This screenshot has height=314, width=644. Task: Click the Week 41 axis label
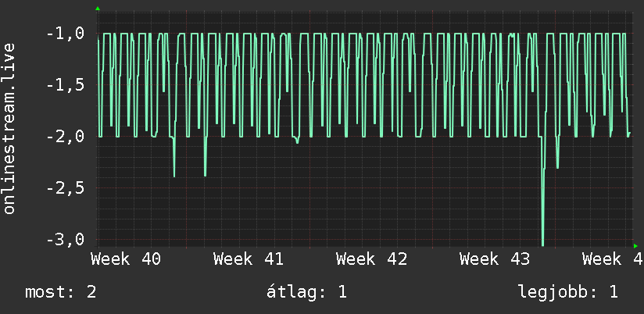pos(249,259)
